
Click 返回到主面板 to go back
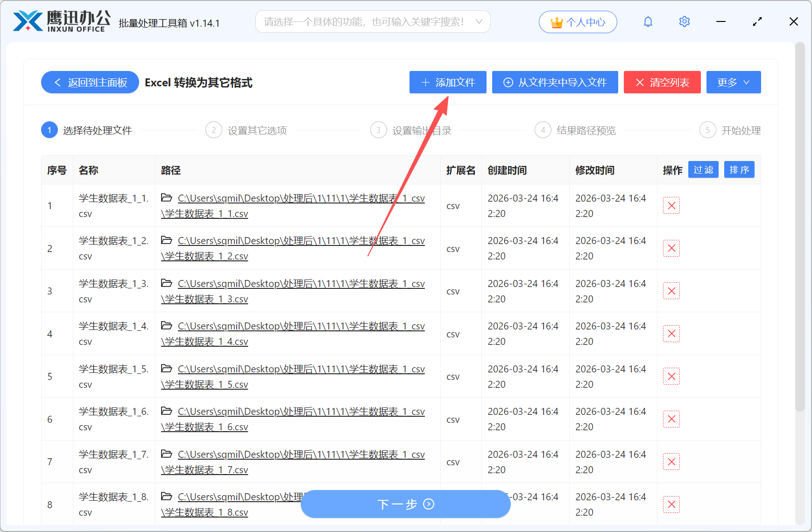tap(90, 82)
